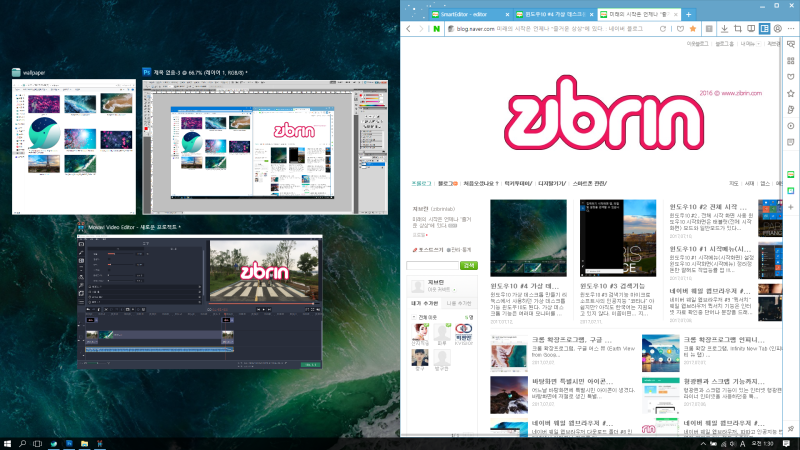The image size is (800, 450).
Task: Open 윈도우10 #4 가상 데… post title
Action: (524, 286)
